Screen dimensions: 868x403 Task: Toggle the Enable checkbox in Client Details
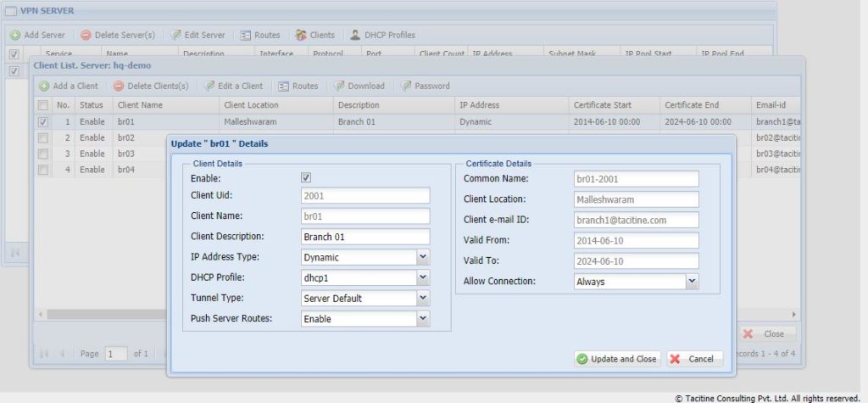pyautogui.click(x=307, y=178)
